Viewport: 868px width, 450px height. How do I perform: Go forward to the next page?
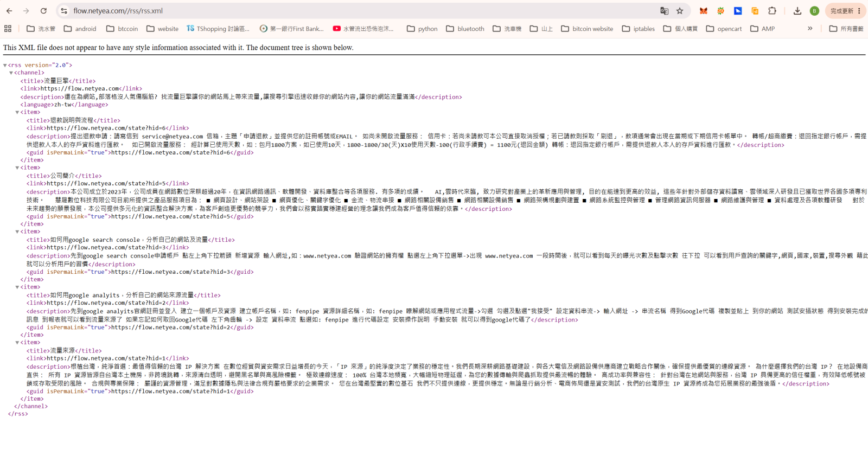tap(26, 11)
